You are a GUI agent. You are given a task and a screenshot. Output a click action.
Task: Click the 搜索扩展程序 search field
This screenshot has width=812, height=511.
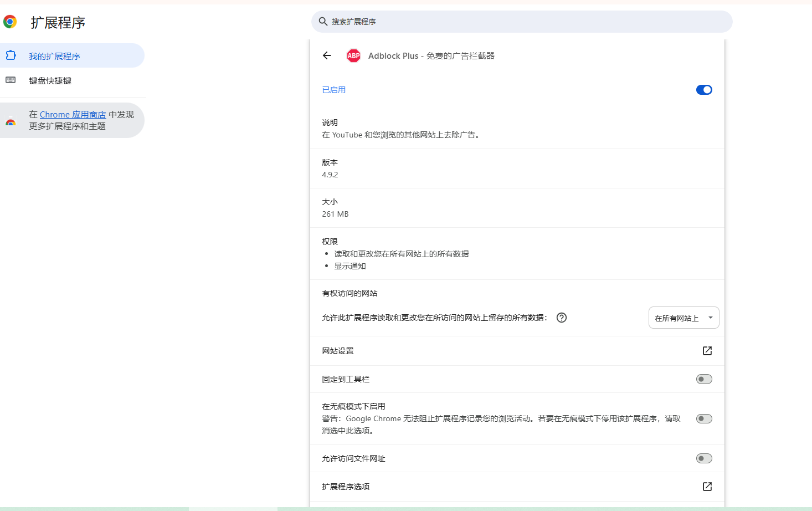(x=522, y=22)
